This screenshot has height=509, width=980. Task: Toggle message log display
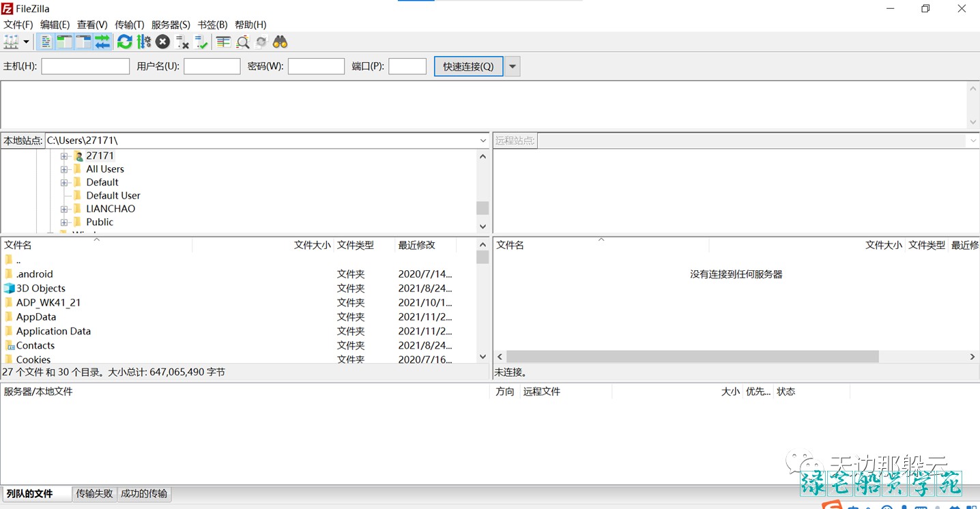click(45, 42)
